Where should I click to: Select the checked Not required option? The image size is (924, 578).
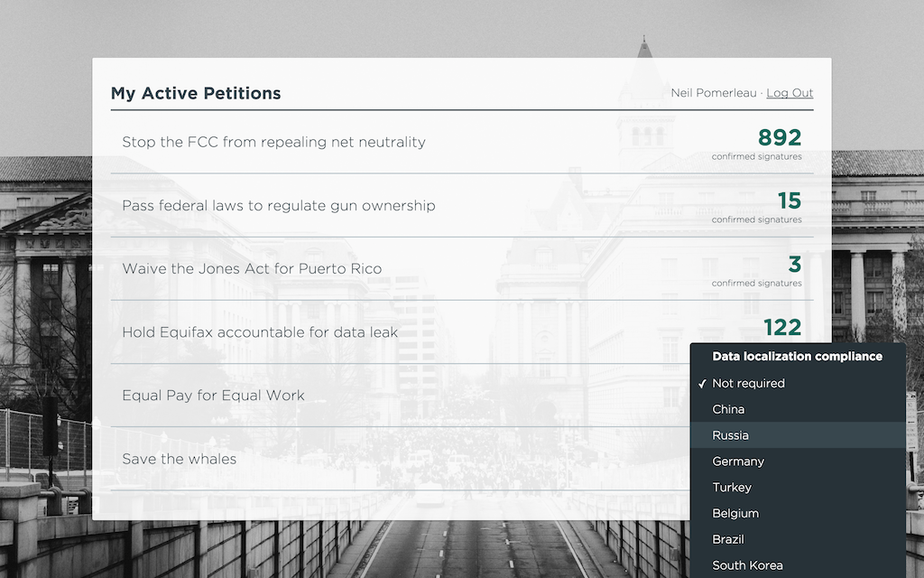[798, 383]
